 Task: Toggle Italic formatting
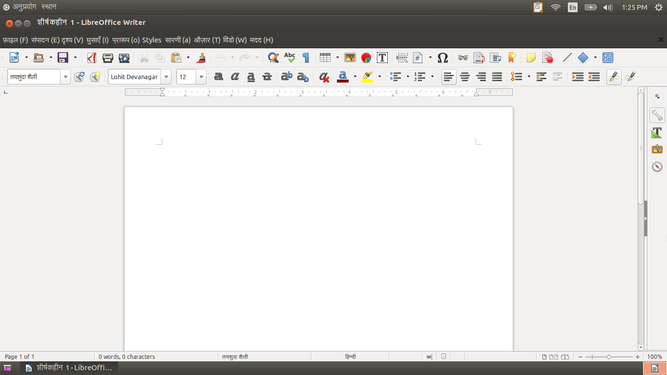(234, 77)
